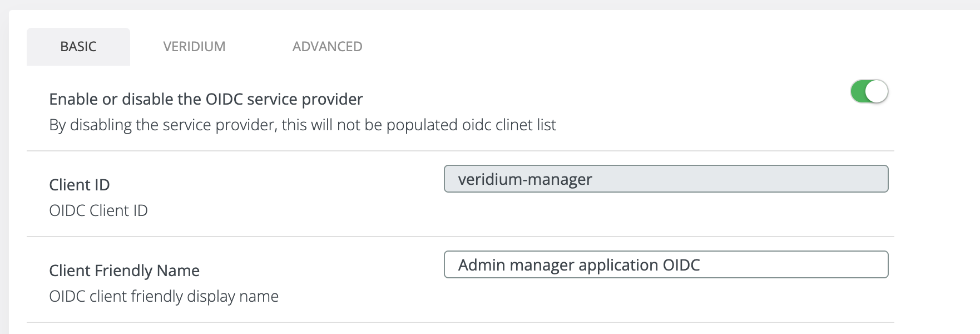Click the Client ID label
This screenshot has height=334, width=980.
click(x=78, y=184)
